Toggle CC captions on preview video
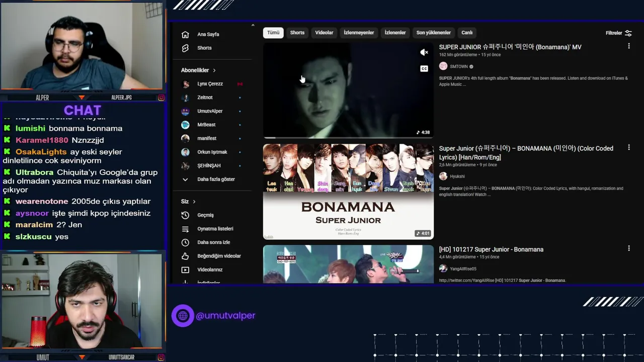The height and width of the screenshot is (362, 644). pyautogui.click(x=424, y=69)
